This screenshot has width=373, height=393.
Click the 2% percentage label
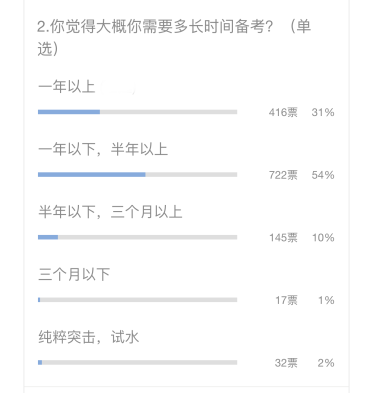point(326,363)
